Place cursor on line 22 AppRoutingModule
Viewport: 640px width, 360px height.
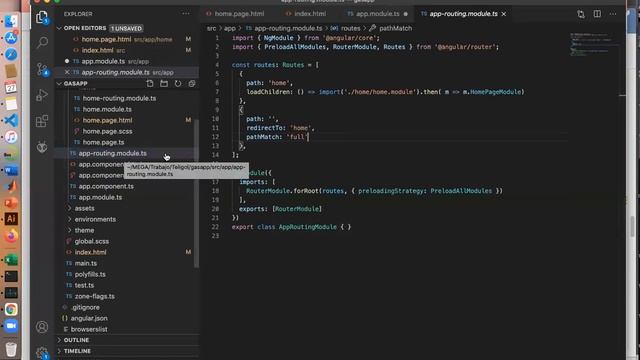pos(307,227)
